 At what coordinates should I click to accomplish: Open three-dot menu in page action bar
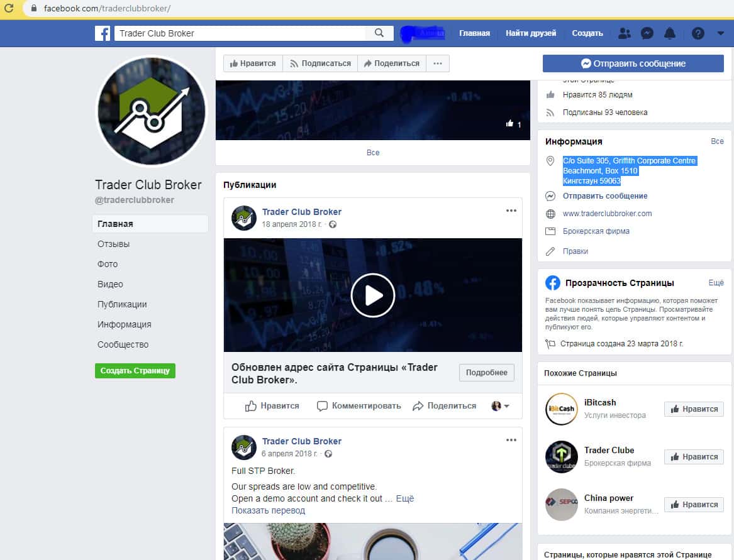pos(438,63)
